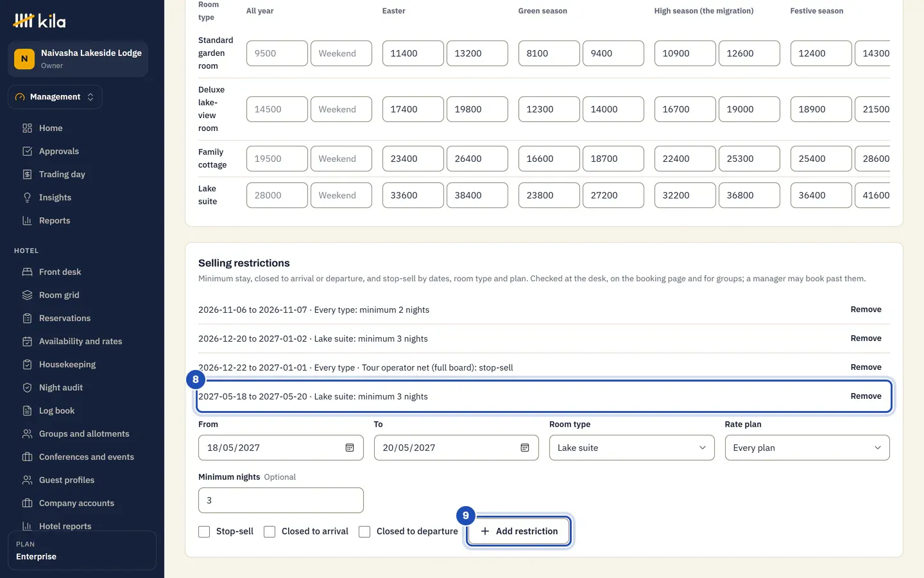Image resolution: width=924 pixels, height=578 pixels.
Task: Edit Deluxe lake-view High season rate 16700
Action: point(685,109)
